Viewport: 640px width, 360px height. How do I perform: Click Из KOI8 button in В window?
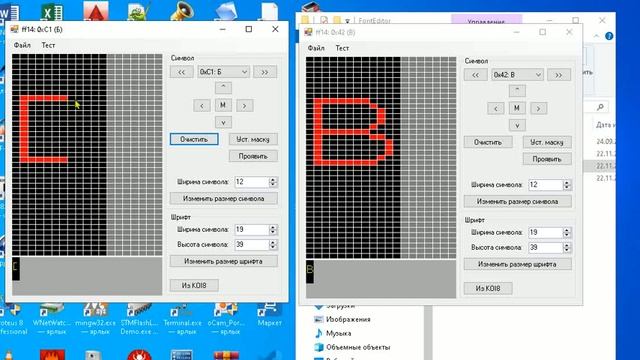(x=488, y=288)
